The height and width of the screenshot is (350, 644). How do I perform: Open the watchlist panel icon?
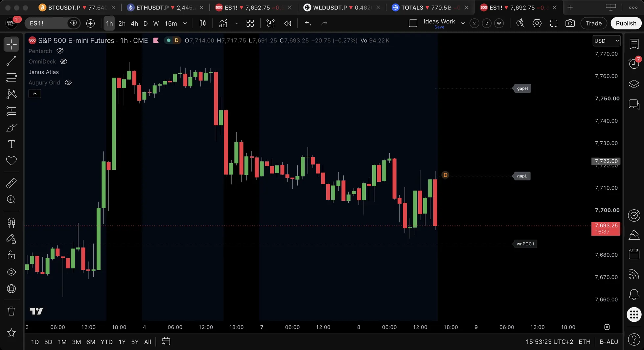pyautogui.click(x=634, y=44)
